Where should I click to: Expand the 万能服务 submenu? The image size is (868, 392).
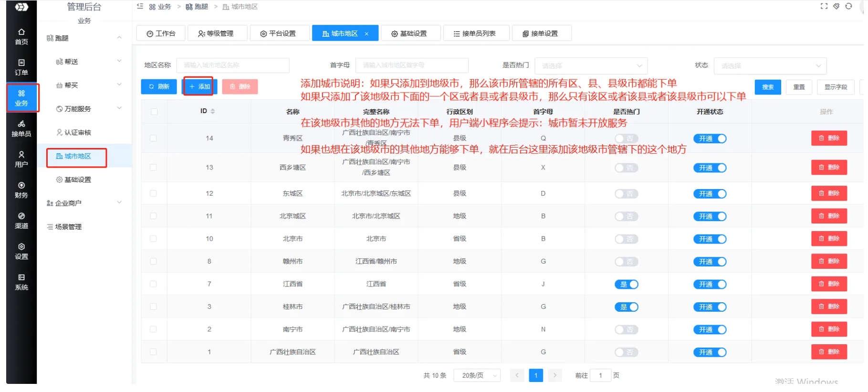tap(119, 108)
